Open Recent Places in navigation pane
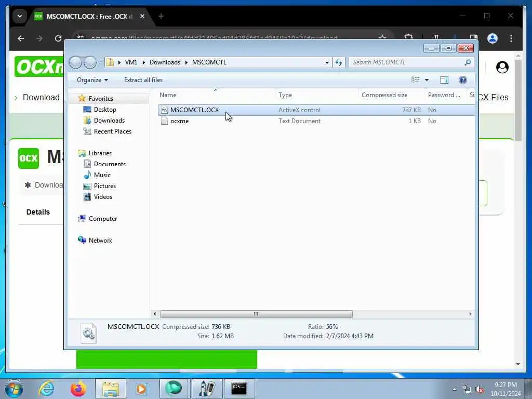The height and width of the screenshot is (399, 532). pos(112,131)
